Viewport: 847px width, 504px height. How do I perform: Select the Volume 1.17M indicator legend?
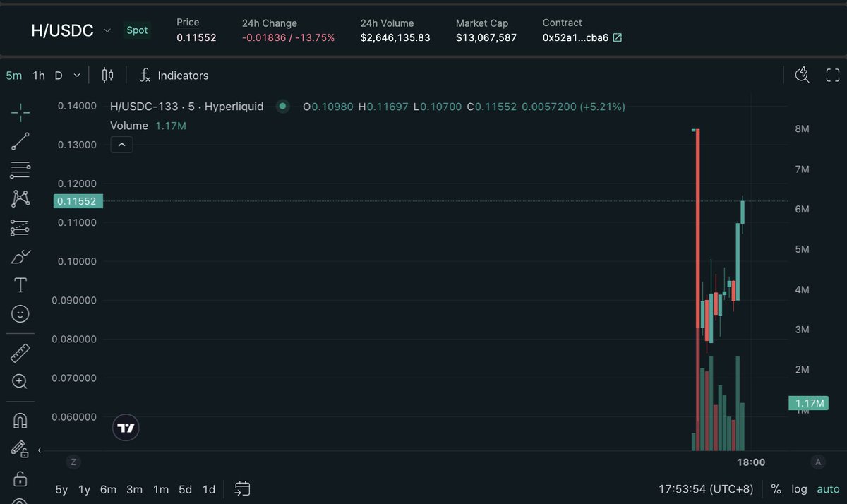[148, 126]
